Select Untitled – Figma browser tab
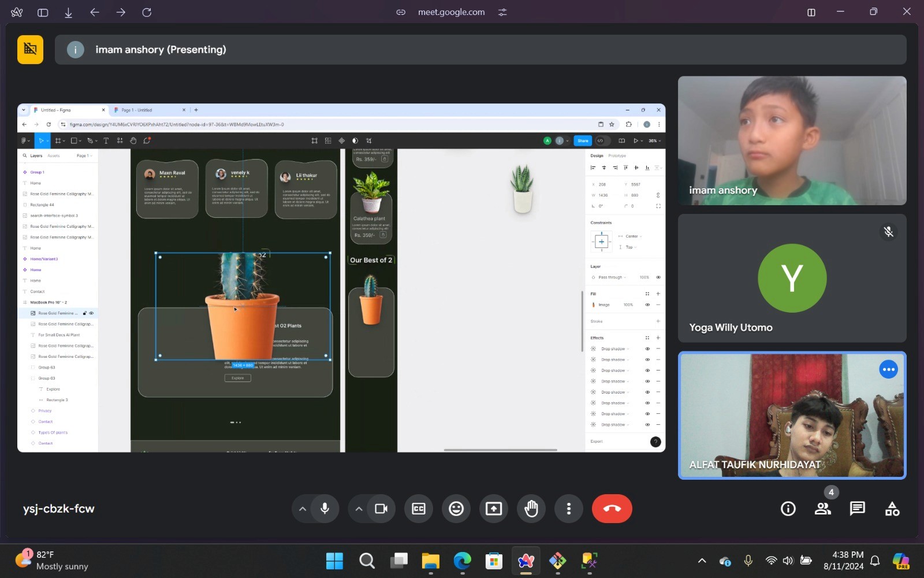924x578 pixels. click(x=68, y=110)
